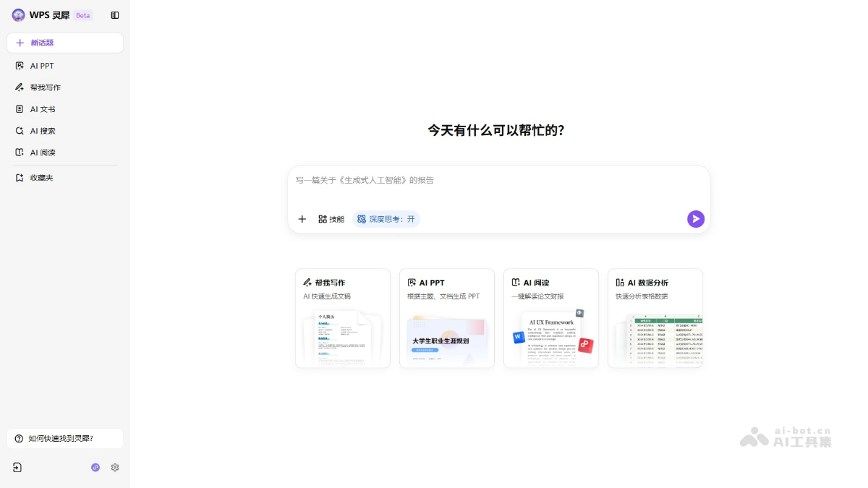The width and height of the screenshot is (868, 488).
Task: Collapse the sidebar with panel toggle
Action: tap(115, 14)
